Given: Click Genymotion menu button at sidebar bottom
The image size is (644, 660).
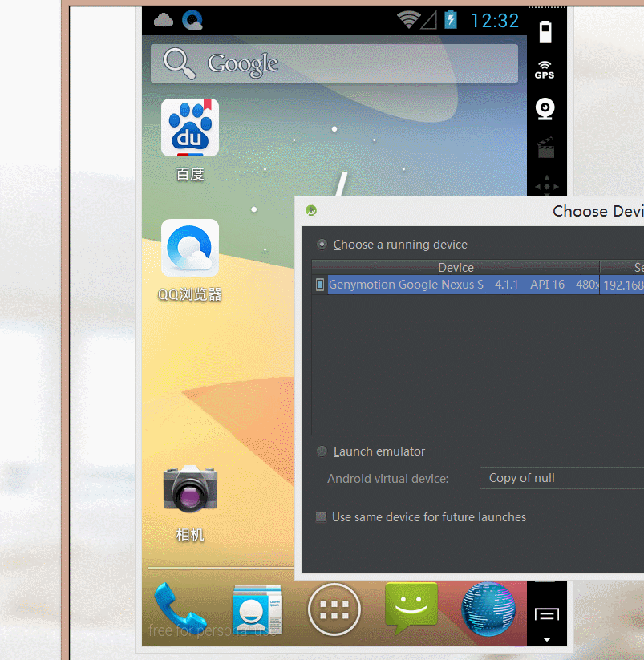Looking at the screenshot, I should pyautogui.click(x=547, y=615).
